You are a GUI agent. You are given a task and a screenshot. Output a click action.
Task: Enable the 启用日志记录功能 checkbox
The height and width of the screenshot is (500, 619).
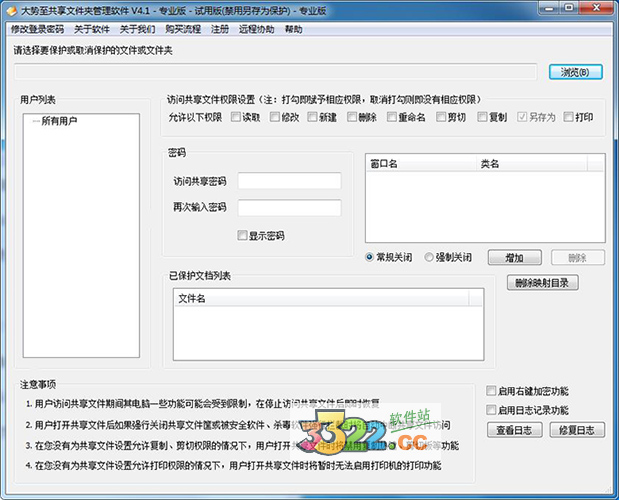click(x=491, y=410)
